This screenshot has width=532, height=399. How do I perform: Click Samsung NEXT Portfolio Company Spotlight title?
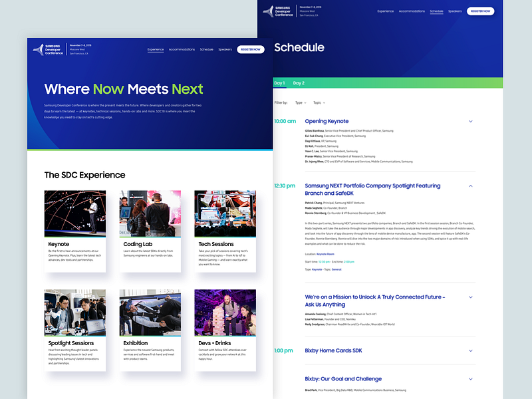[372, 190]
